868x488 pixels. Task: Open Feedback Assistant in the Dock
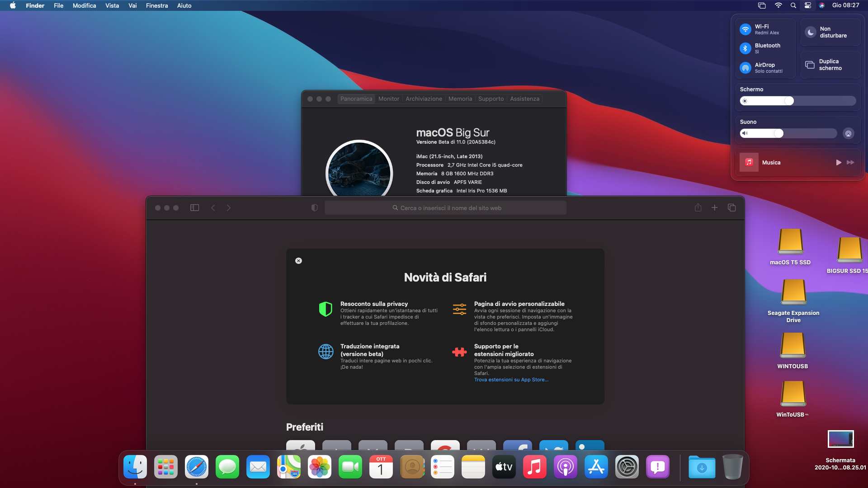pyautogui.click(x=658, y=467)
